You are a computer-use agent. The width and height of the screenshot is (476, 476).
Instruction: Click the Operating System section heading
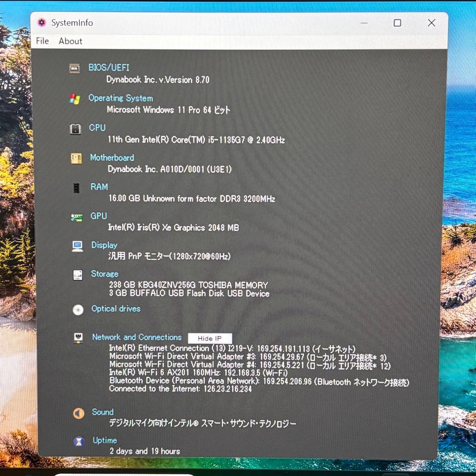tap(121, 98)
